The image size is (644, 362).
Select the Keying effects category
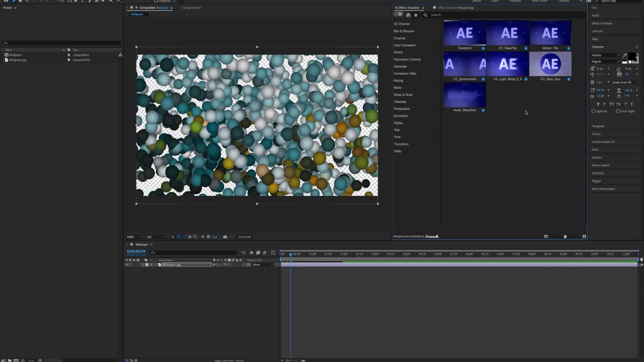tap(398, 80)
